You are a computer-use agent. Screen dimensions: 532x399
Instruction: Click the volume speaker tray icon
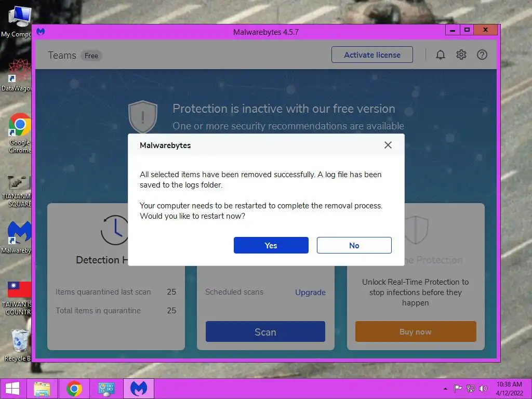pyautogui.click(x=483, y=389)
